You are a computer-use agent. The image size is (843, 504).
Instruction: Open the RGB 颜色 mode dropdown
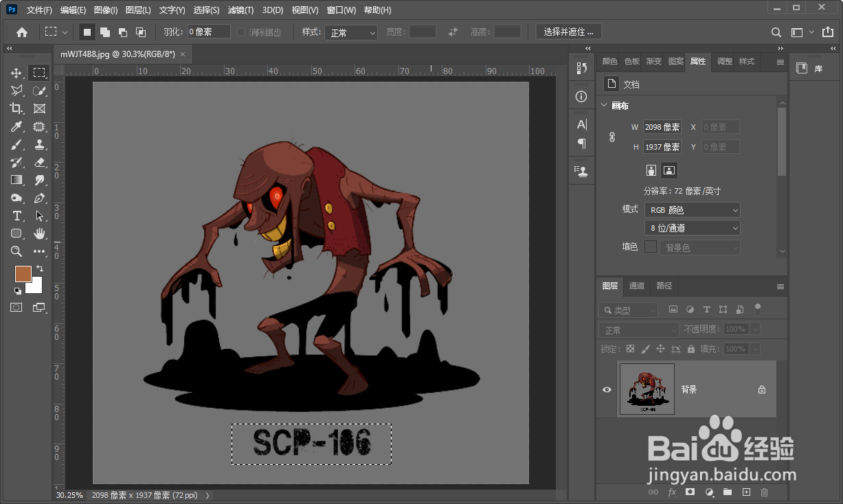(x=692, y=210)
